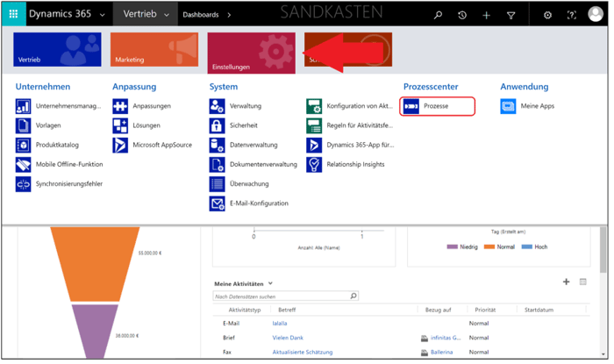Image resolution: width=614 pixels, height=364 pixels.
Task: Open the infinitas G... reference link
Action: [x=446, y=338]
